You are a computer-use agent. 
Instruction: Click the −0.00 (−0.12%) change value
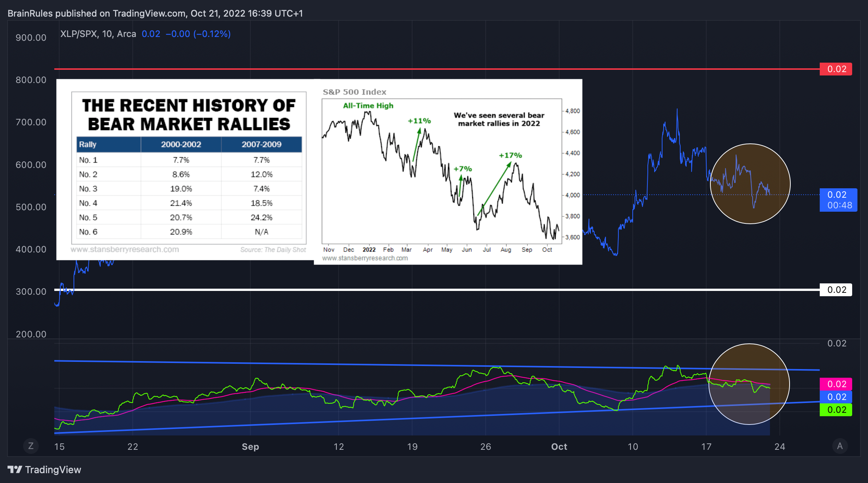coord(198,34)
